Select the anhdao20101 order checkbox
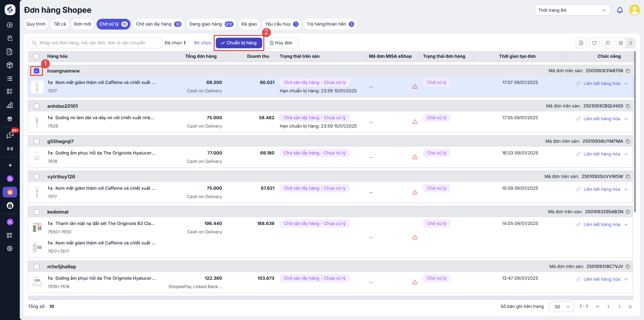The width and height of the screenshot is (644, 320). 37,106
